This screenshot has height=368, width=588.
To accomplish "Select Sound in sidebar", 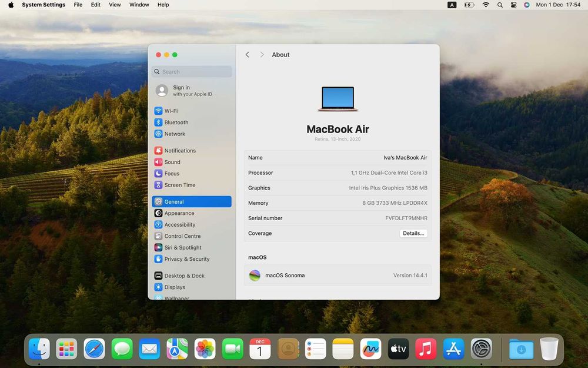I will [x=192, y=162].
